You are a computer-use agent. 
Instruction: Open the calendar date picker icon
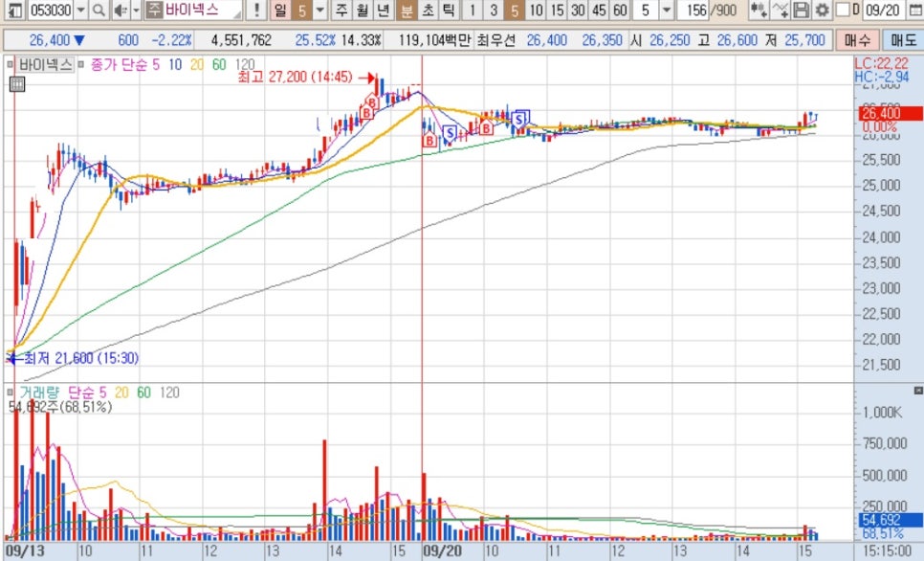915,10
